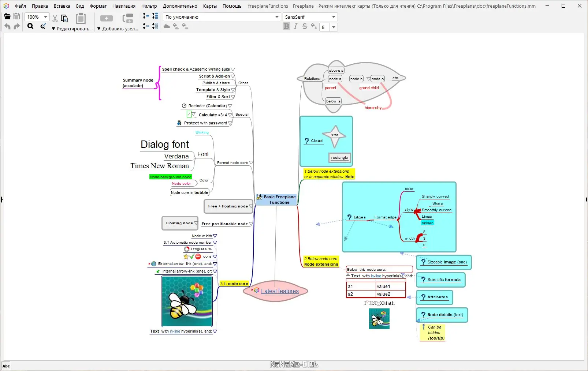Click the search magnifier icon in toolbar

[30, 26]
